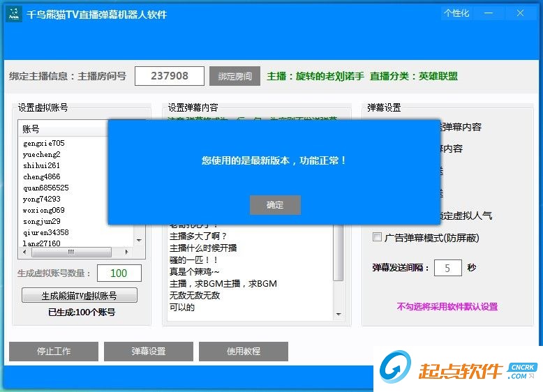Edit the room number field 237908
The width and height of the screenshot is (543, 392).
[170, 76]
